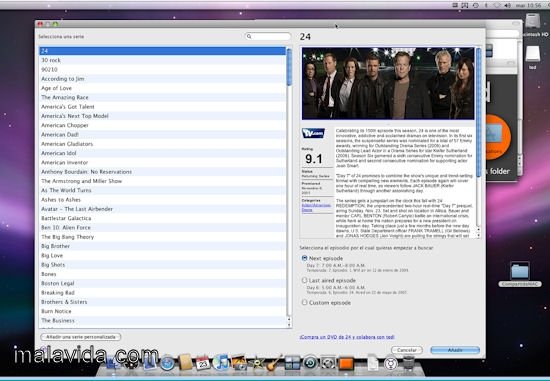
Task: Open Address Book in the dock
Action: [186, 362]
